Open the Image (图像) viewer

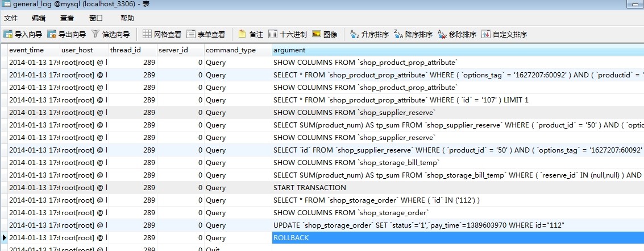(x=317, y=34)
